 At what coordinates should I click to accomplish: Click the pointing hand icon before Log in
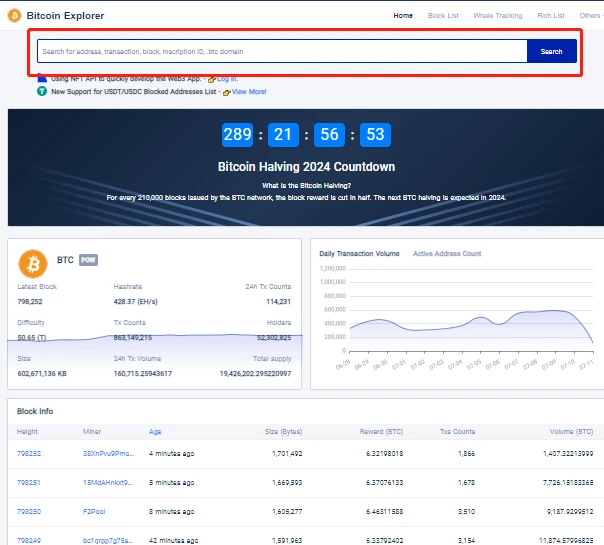pos(211,78)
